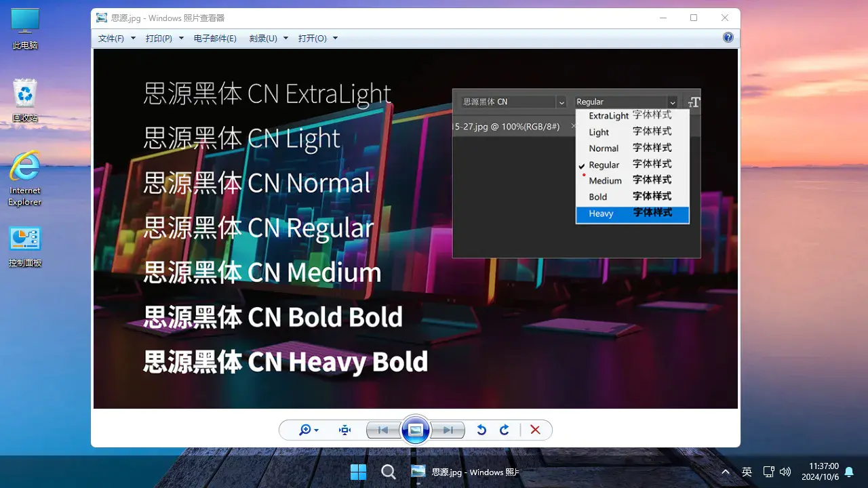Go to the previous photo
The width and height of the screenshot is (868, 488).
click(x=383, y=430)
